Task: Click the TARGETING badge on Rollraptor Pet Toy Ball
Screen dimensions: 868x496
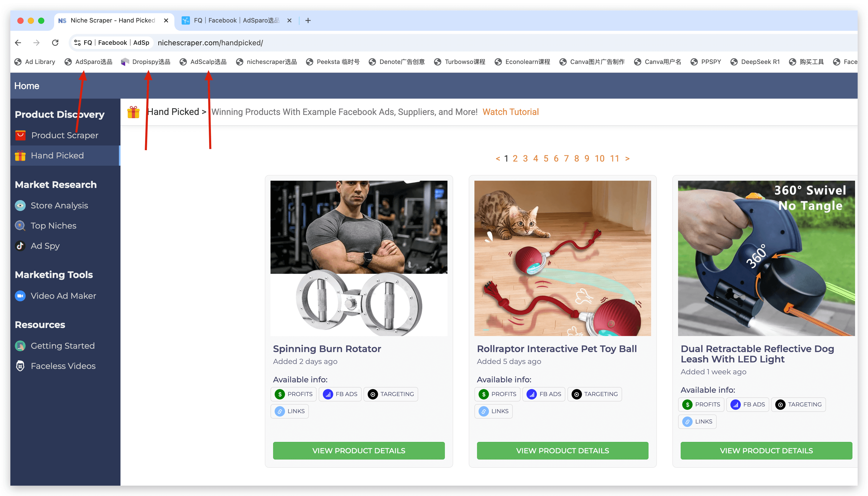Action: point(595,394)
